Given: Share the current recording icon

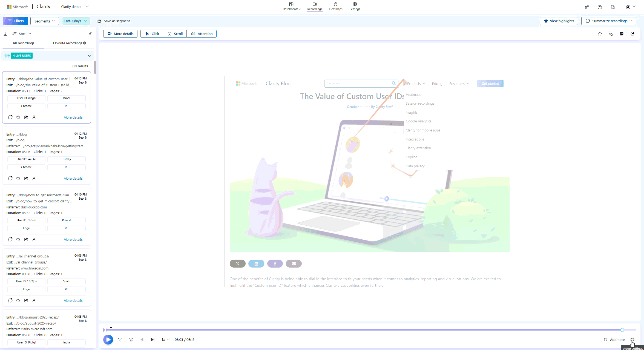Looking at the screenshot, I should pos(633,34).
